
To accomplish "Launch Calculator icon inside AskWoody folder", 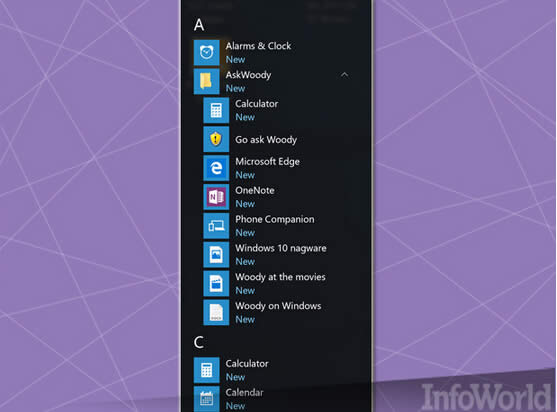I will pyautogui.click(x=216, y=110).
